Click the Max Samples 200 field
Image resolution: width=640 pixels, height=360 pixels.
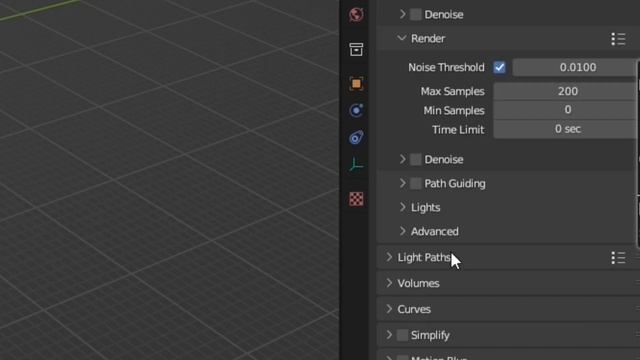point(565,91)
